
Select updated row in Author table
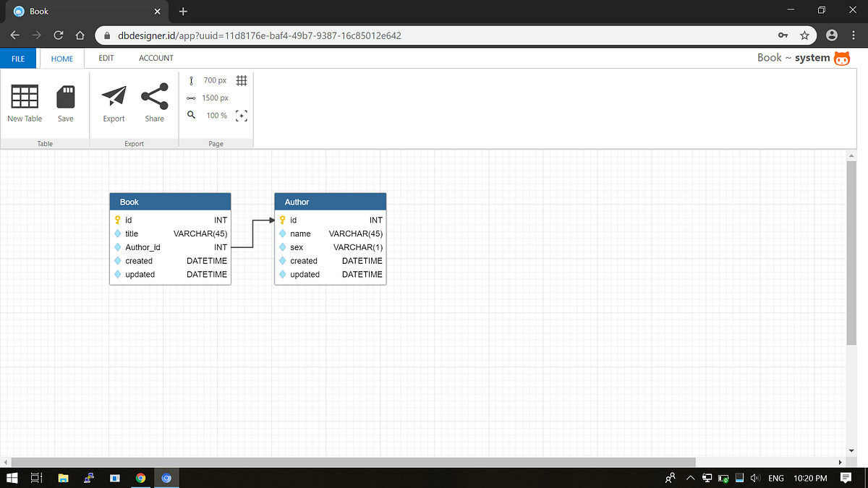331,275
